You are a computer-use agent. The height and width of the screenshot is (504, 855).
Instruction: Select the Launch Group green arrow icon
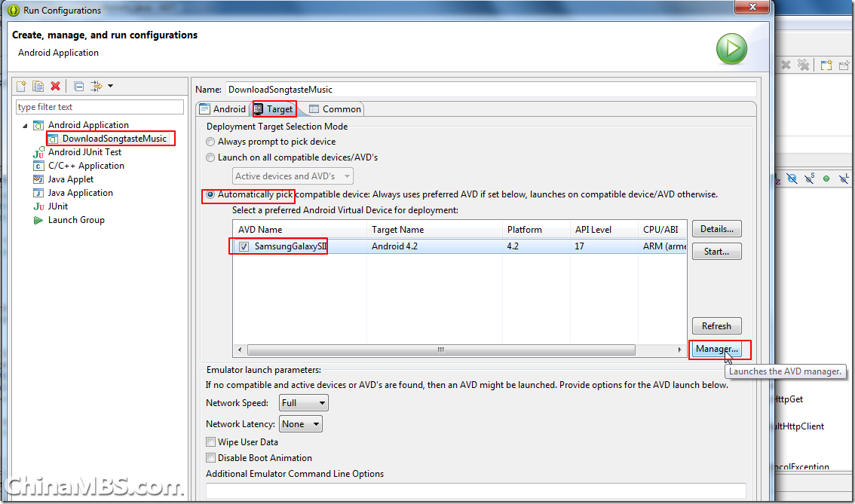pyautogui.click(x=38, y=220)
